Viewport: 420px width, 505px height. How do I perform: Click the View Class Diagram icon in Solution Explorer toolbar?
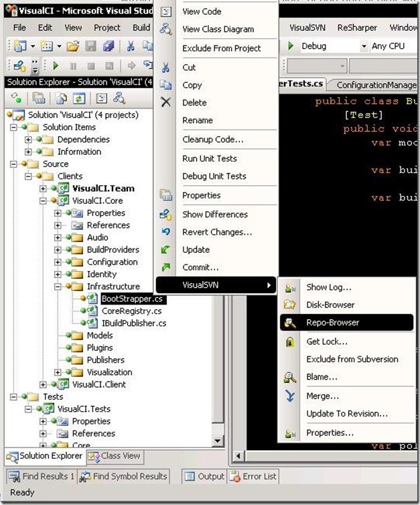[119, 98]
